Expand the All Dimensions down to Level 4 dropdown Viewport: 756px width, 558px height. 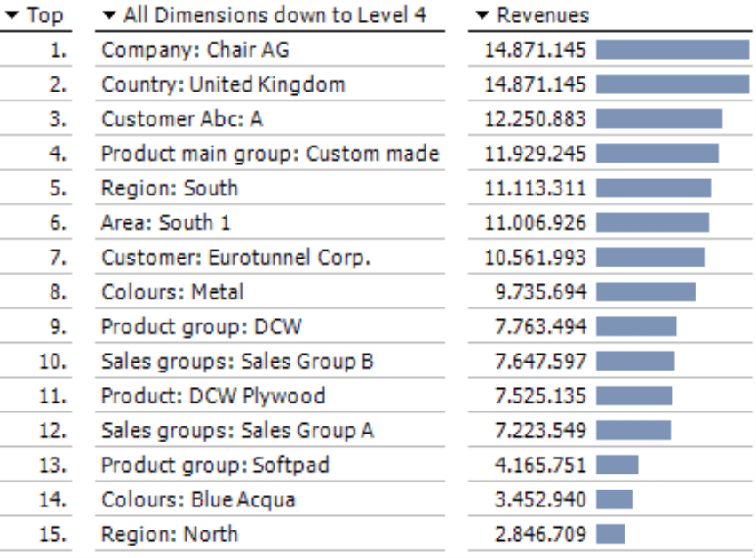(x=109, y=15)
